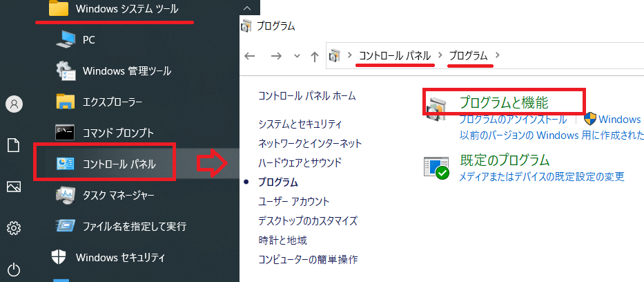644x282 pixels.
Task: Open 時計と地域 category
Action: (x=282, y=240)
